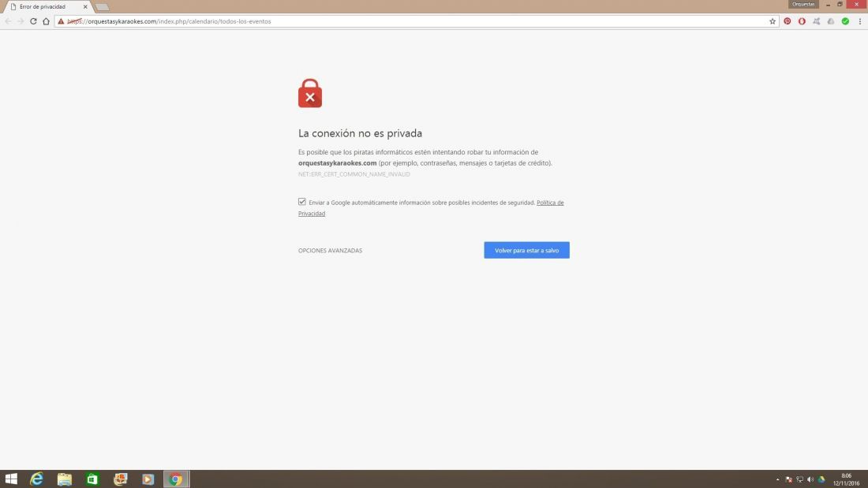The height and width of the screenshot is (488, 868).
Task: Open the Chrome three-dot menu
Action: pyautogui.click(x=859, y=21)
